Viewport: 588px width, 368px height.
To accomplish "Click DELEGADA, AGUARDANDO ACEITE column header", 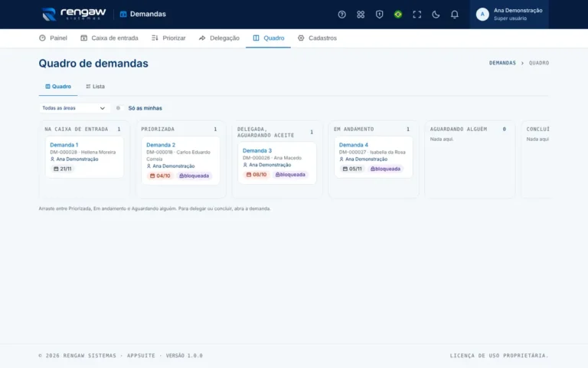I will click(x=266, y=132).
